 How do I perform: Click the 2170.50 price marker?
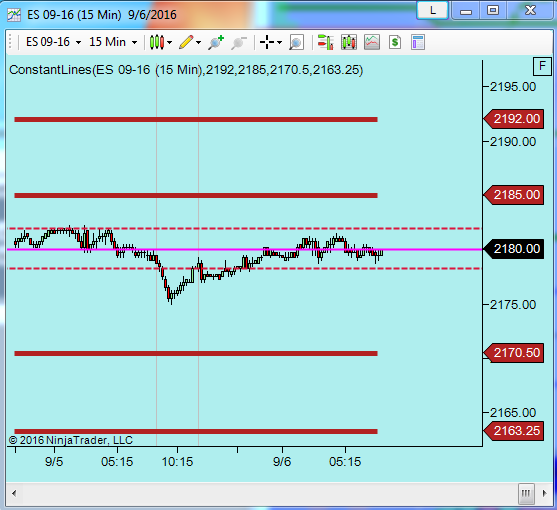514,353
